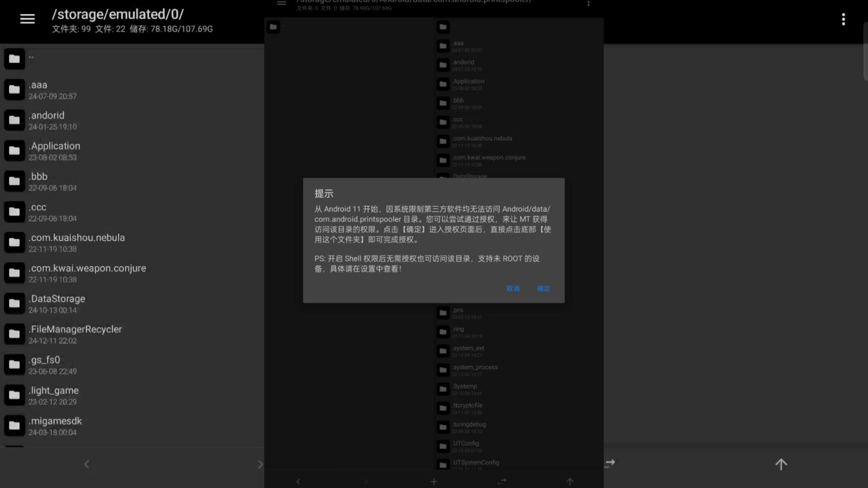Click 确定 to confirm the authorization prompt
868x488 pixels.
543,289
